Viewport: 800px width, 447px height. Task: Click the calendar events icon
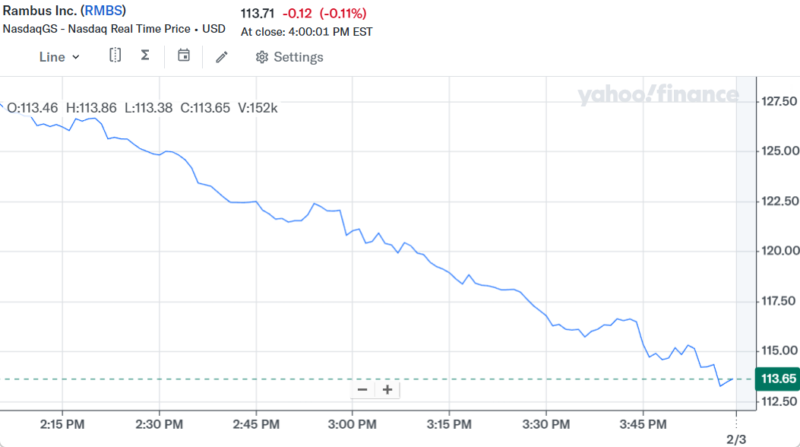pyautogui.click(x=184, y=56)
